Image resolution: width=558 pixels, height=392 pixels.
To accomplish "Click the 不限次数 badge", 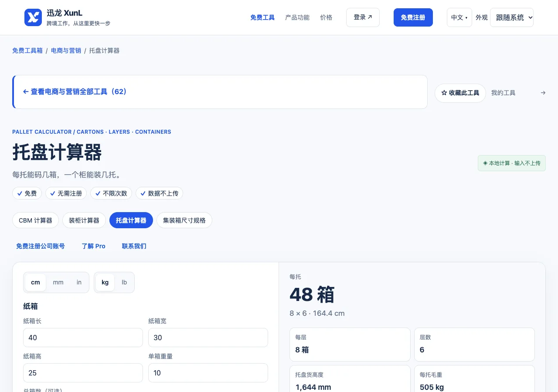I will point(111,193).
